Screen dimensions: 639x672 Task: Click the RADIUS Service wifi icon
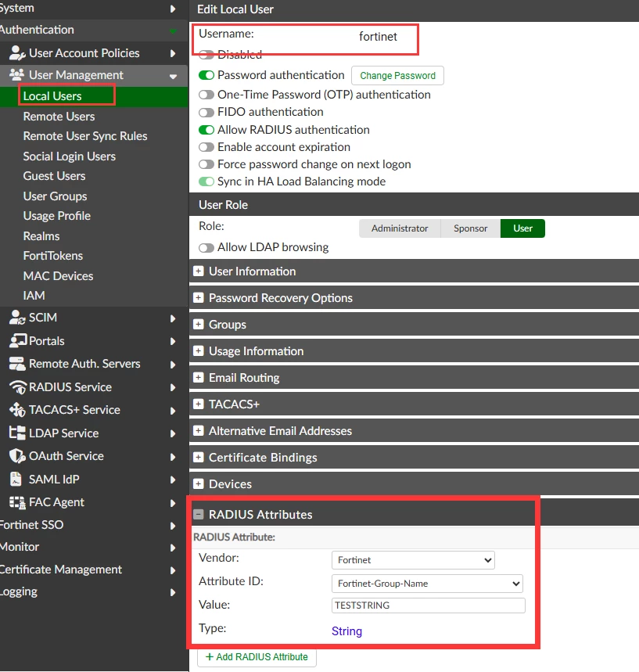point(18,387)
